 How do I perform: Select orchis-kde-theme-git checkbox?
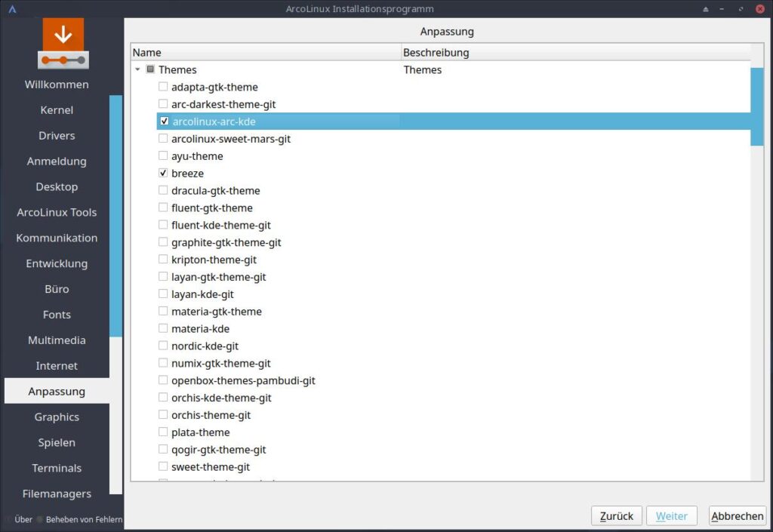click(x=163, y=397)
